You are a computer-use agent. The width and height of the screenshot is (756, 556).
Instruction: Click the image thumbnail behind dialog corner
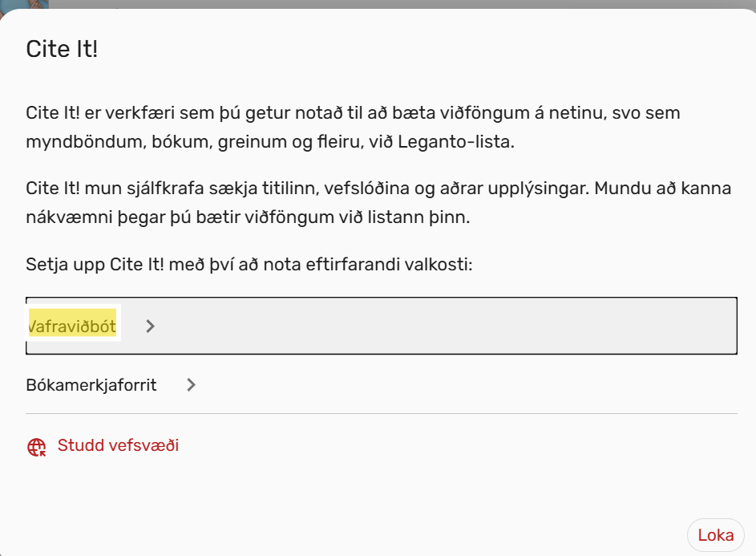[22, 4]
